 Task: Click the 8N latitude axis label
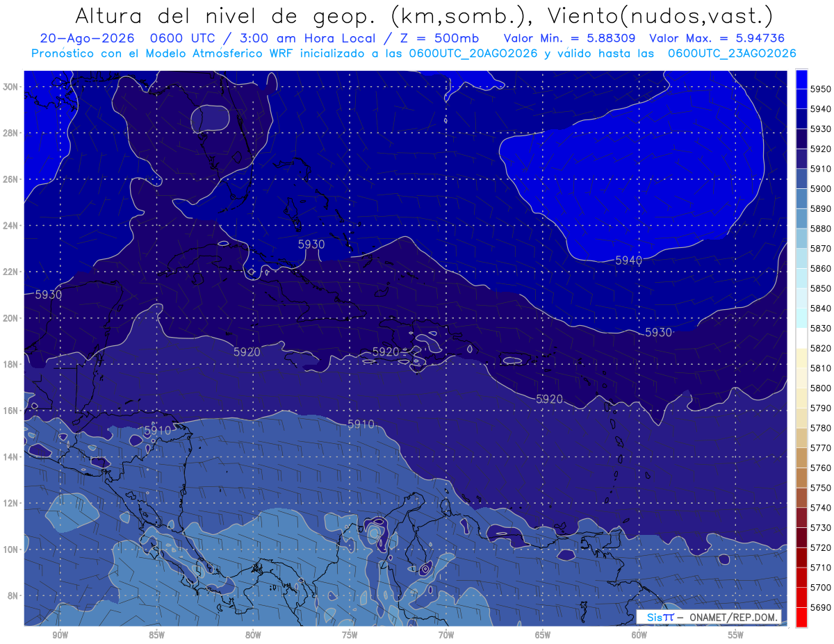[x=13, y=596]
